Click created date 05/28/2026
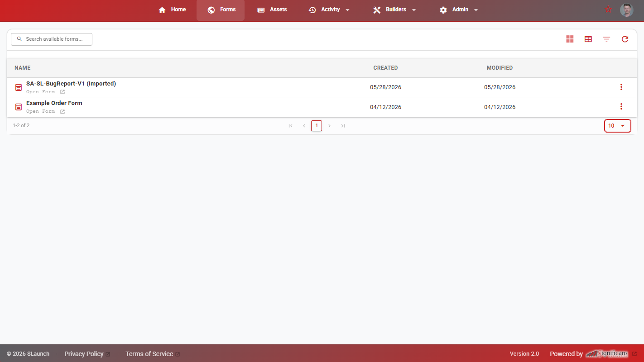This screenshot has width=644, height=362. click(x=385, y=87)
